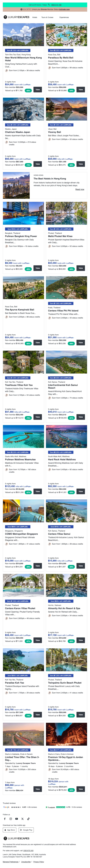Click the Luxury Escapes logo in header
The image size is (90, 868).
pyautogui.click(x=16, y=17)
